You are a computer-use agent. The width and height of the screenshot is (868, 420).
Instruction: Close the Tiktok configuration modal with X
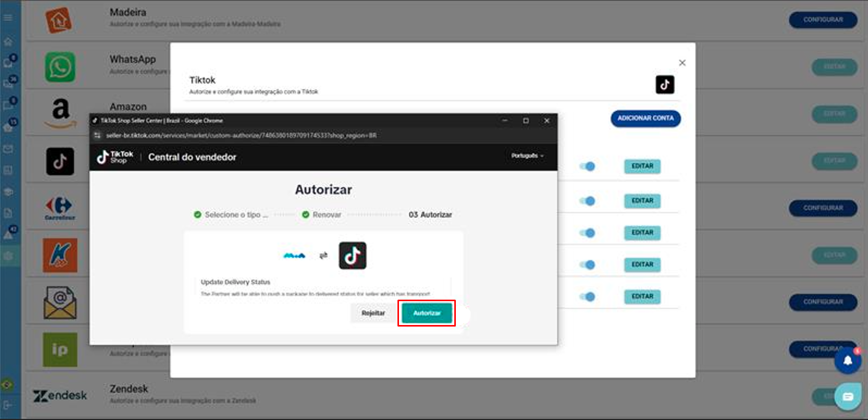[682, 62]
